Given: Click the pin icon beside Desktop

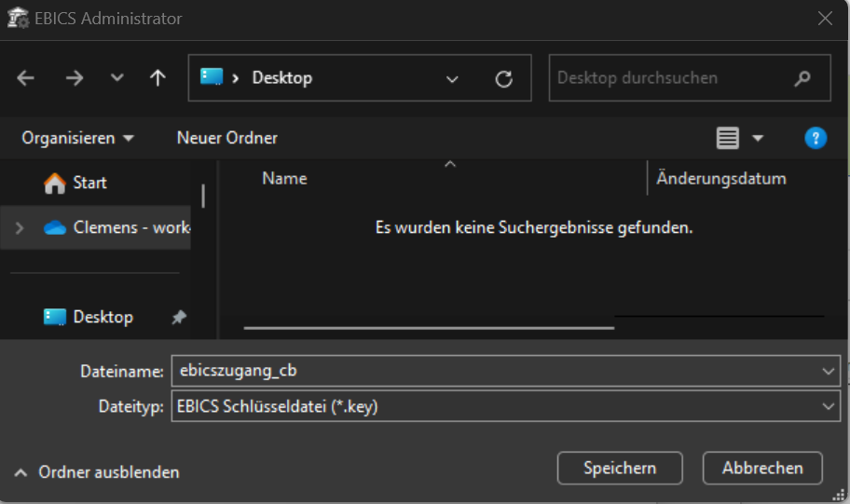Looking at the screenshot, I should click(179, 318).
